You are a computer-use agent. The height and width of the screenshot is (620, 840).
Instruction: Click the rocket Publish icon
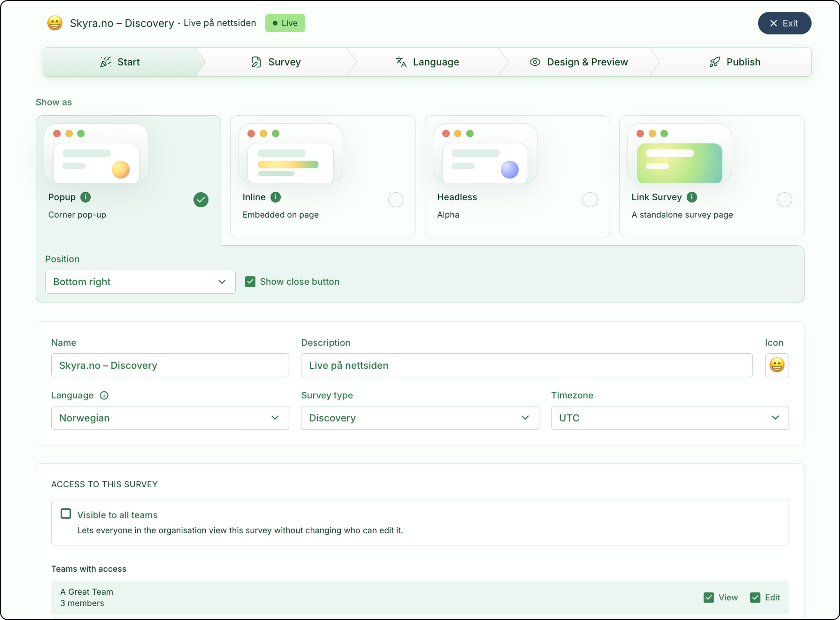point(714,62)
